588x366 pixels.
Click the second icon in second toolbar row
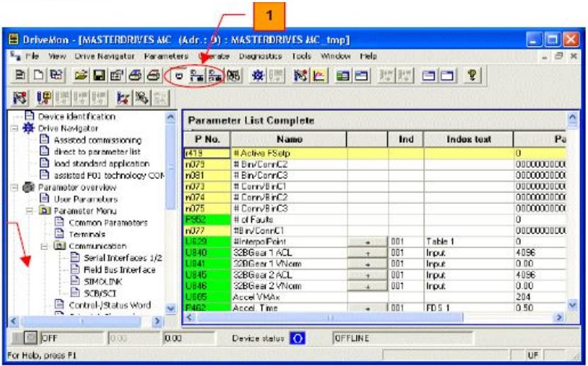point(45,98)
